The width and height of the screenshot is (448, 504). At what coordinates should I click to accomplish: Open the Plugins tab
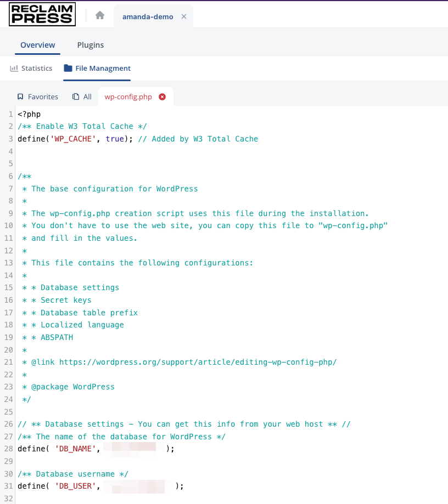tap(91, 45)
